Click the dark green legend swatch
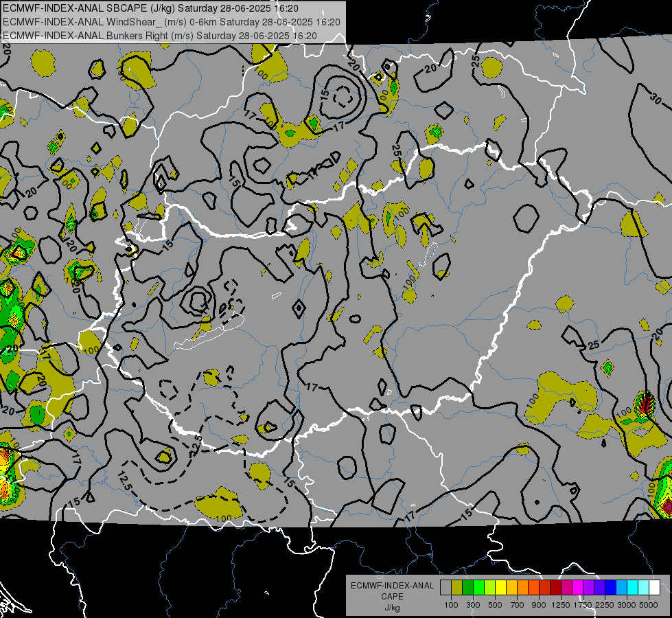This screenshot has height=618, width=672. pyautogui.click(x=467, y=587)
